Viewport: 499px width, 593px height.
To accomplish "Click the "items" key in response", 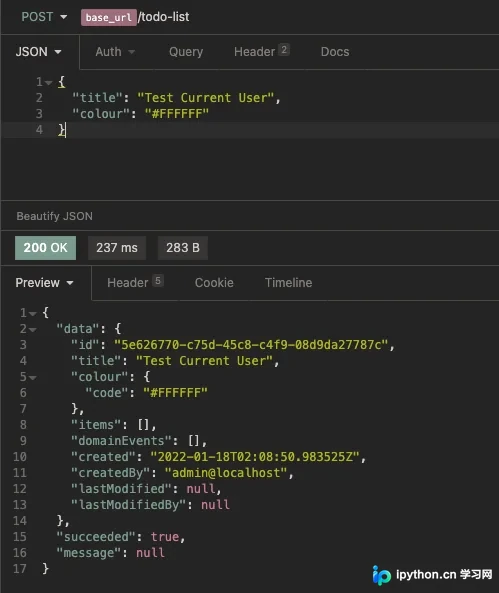I will pyautogui.click(x=96, y=425).
